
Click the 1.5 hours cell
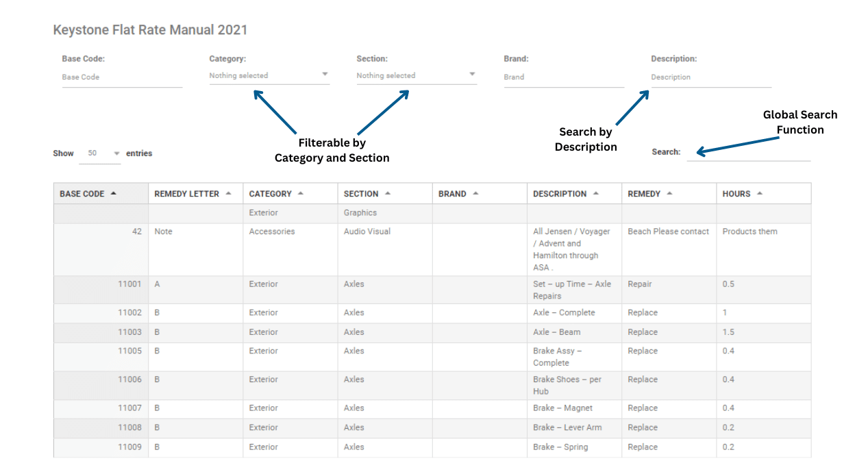click(x=764, y=332)
